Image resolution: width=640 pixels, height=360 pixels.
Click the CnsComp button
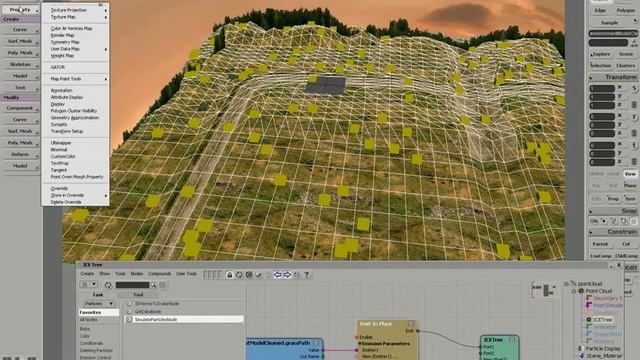pos(600,256)
